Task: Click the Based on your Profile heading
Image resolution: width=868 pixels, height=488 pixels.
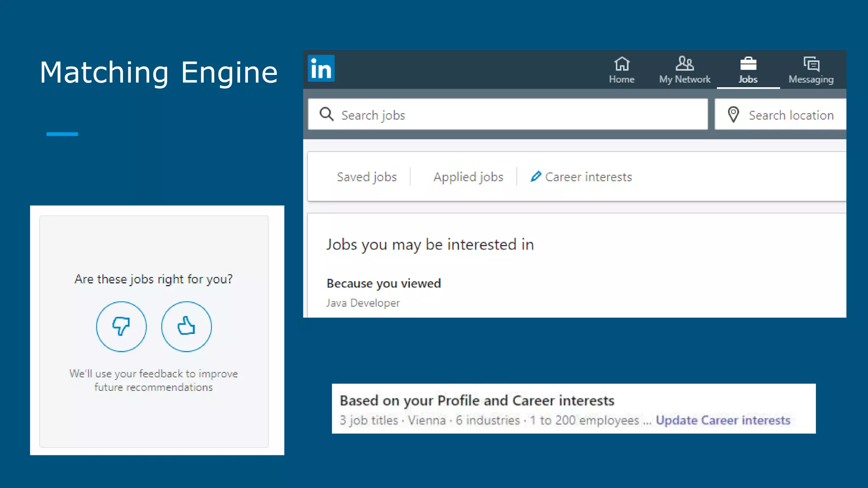Action: [477, 400]
